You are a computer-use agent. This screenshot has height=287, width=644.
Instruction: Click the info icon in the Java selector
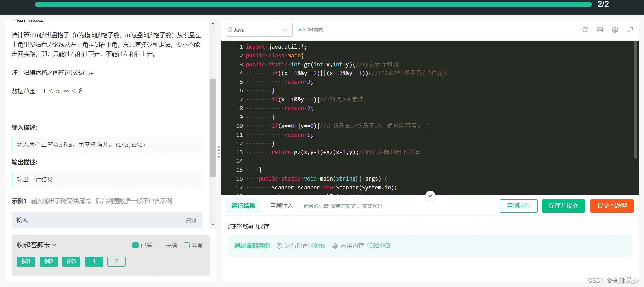(230, 30)
